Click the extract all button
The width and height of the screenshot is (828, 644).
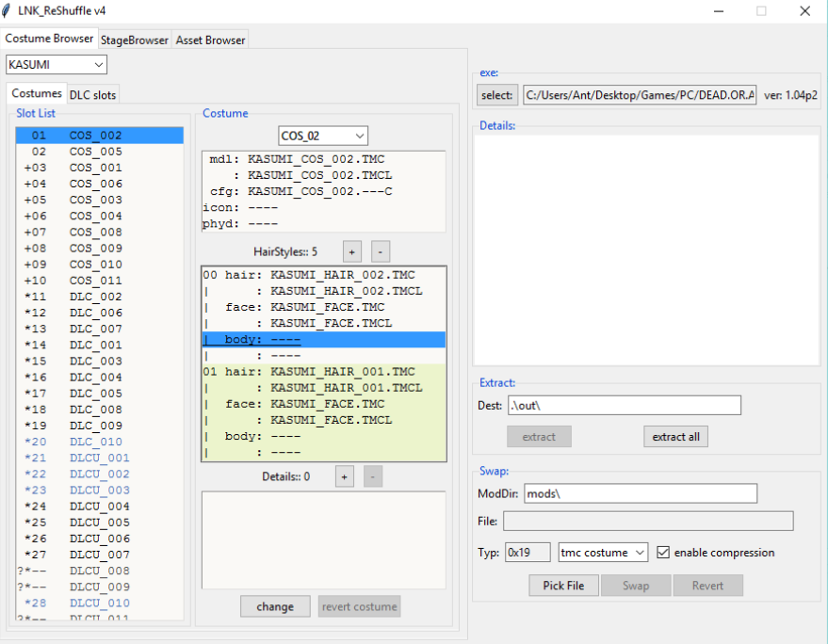point(675,437)
